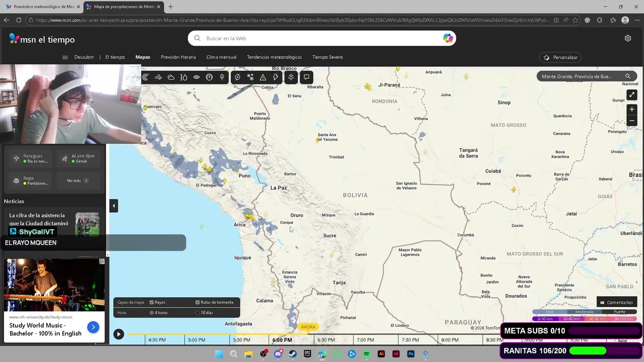The height and width of the screenshot is (362, 644).
Task: Refresh the browser page
Action: pos(19,20)
